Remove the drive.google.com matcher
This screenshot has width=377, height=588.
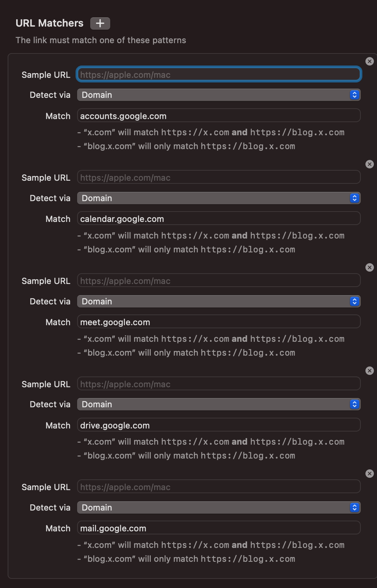(370, 371)
